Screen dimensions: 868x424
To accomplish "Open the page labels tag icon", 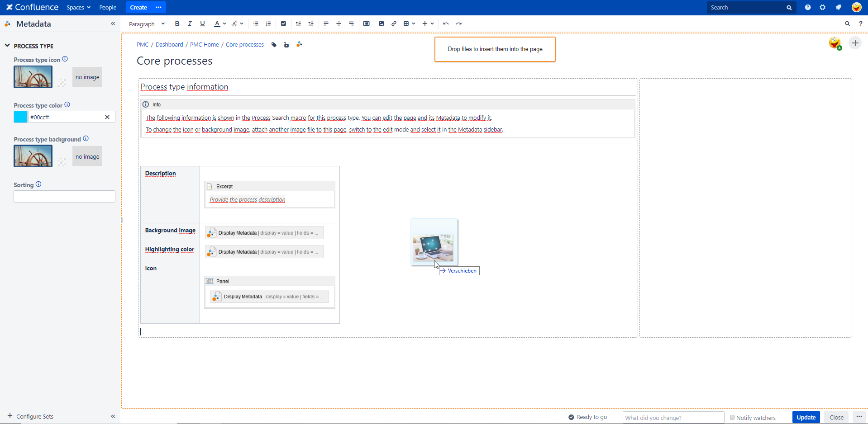I will (274, 45).
